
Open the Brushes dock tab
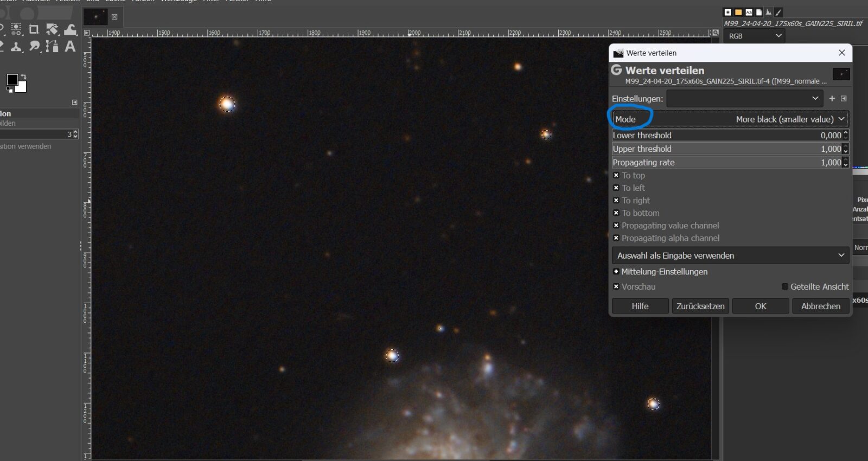tap(728, 12)
